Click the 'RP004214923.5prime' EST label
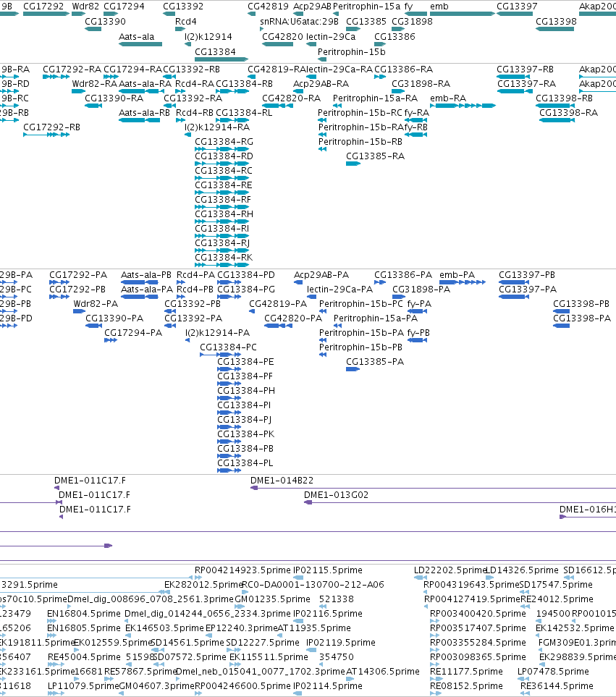 tap(242, 570)
